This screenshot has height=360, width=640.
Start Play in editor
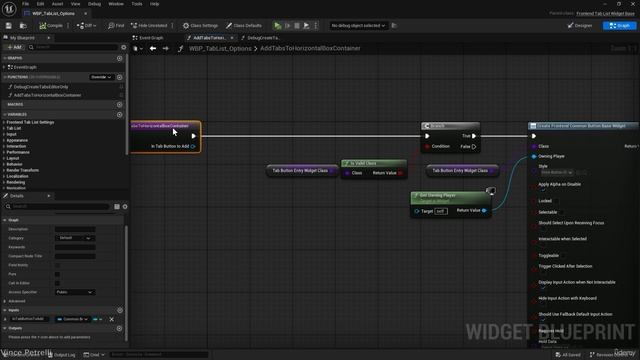tap(278, 26)
